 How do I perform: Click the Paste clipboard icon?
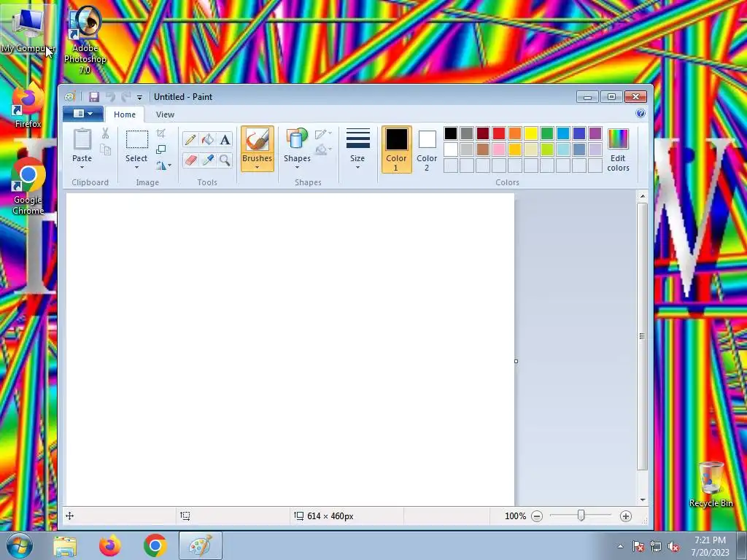tap(82, 139)
